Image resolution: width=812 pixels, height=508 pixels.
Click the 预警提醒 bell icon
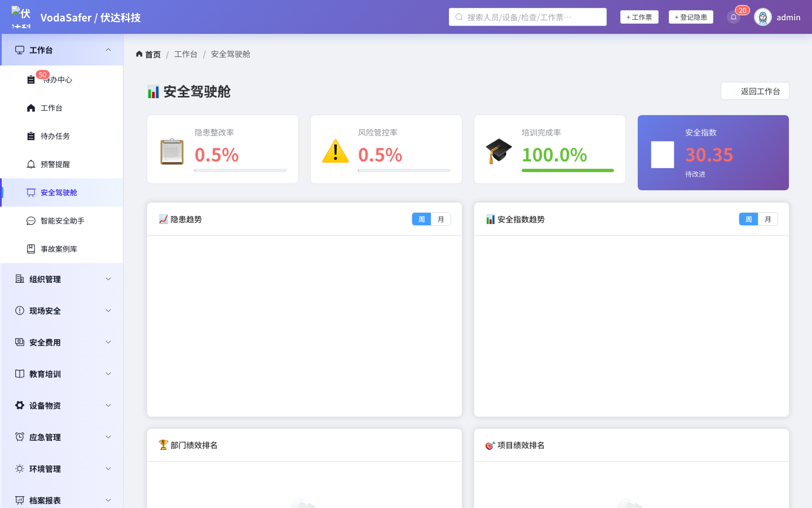click(31, 164)
